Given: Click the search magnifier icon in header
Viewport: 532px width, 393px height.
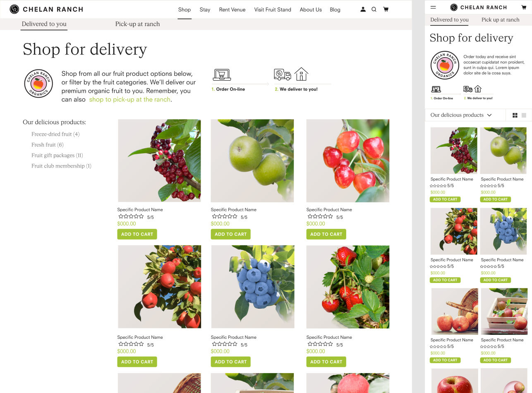Looking at the screenshot, I should pos(374,9).
